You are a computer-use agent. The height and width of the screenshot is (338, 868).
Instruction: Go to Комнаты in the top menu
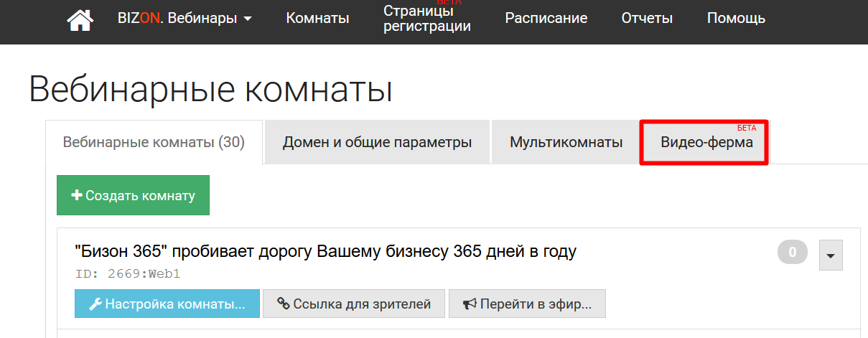[x=317, y=19]
